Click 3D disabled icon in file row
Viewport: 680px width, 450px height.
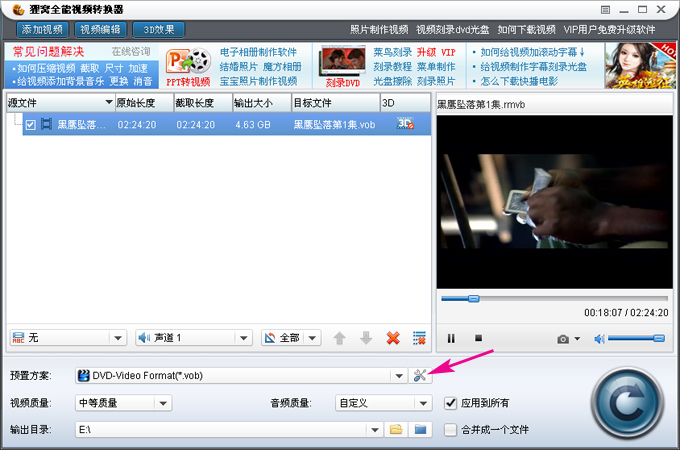coord(405,124)
